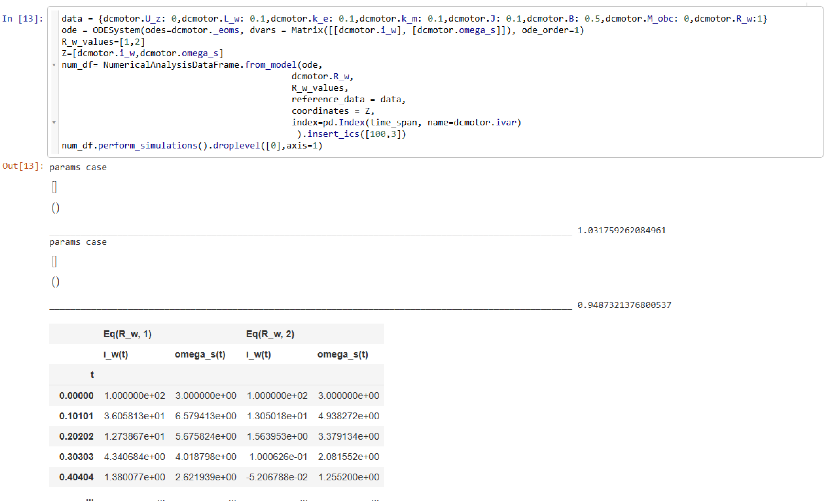The image size is (827, 504).
Task: Click the In [13] input prompt
Action: click(x=23, y=18)
